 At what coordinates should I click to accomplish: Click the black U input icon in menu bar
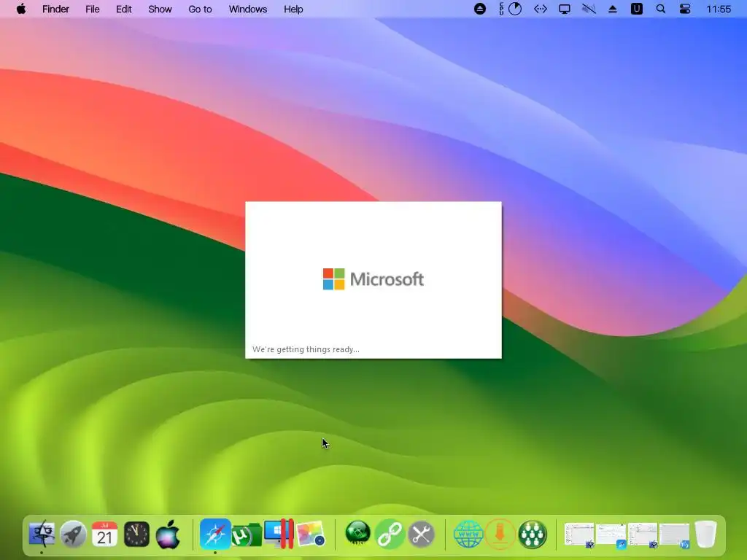click(x=636, y=9)
